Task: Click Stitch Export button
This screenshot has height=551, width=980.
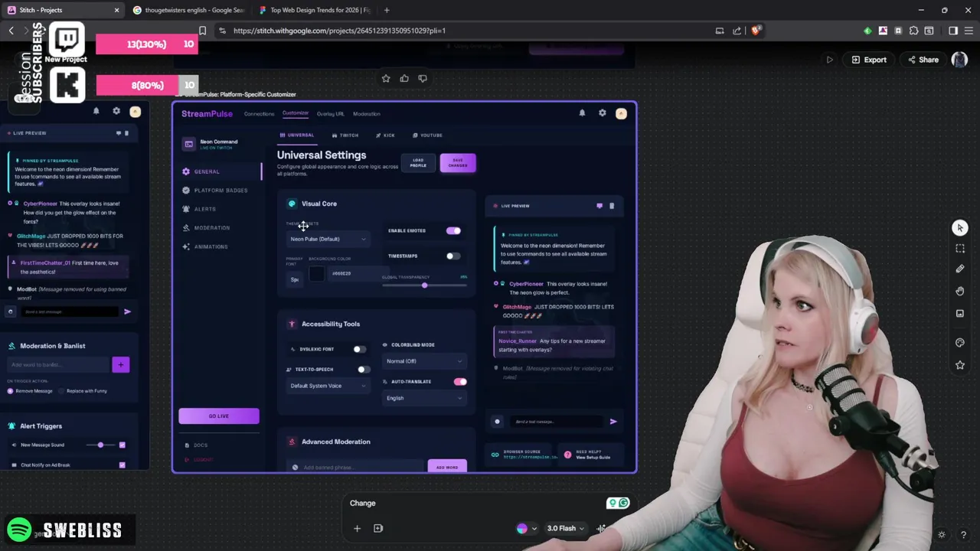Action: (x=869, y=60)
